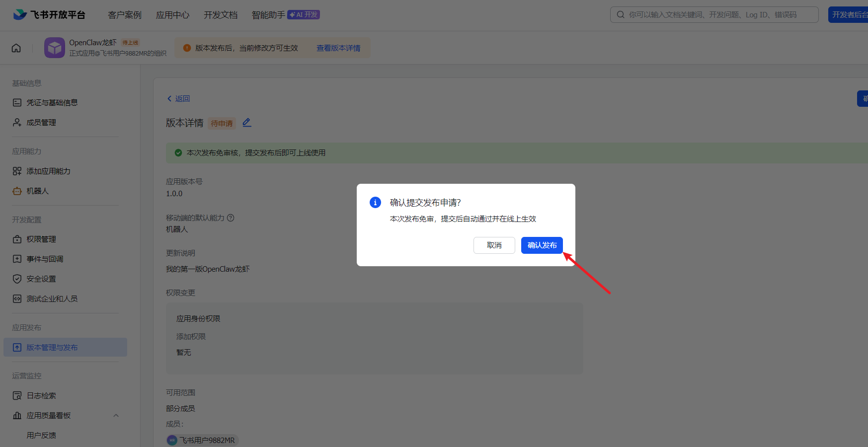Click the 飞书开放平台 logo

[x=49, y=14]
